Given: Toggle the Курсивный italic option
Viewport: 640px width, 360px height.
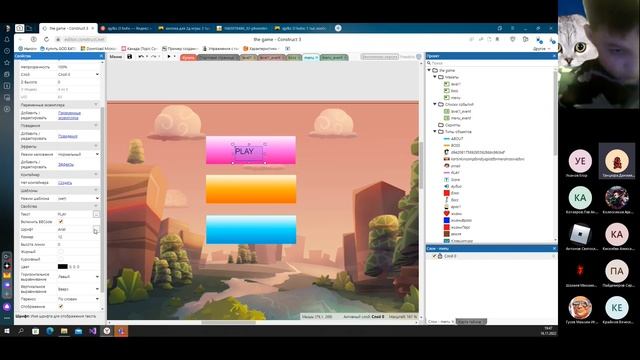Looking at the screenshot, I should (61, 259).
